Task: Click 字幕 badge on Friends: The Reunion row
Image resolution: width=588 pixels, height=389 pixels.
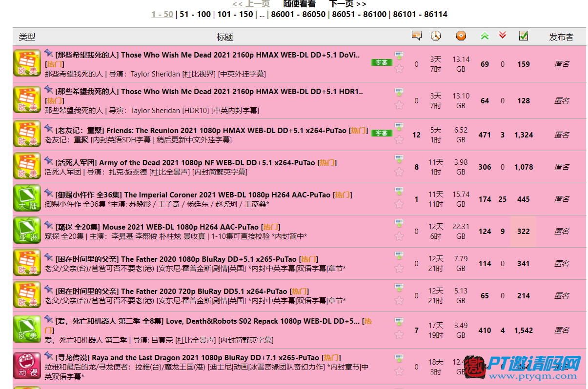Action: coord(382,133)
